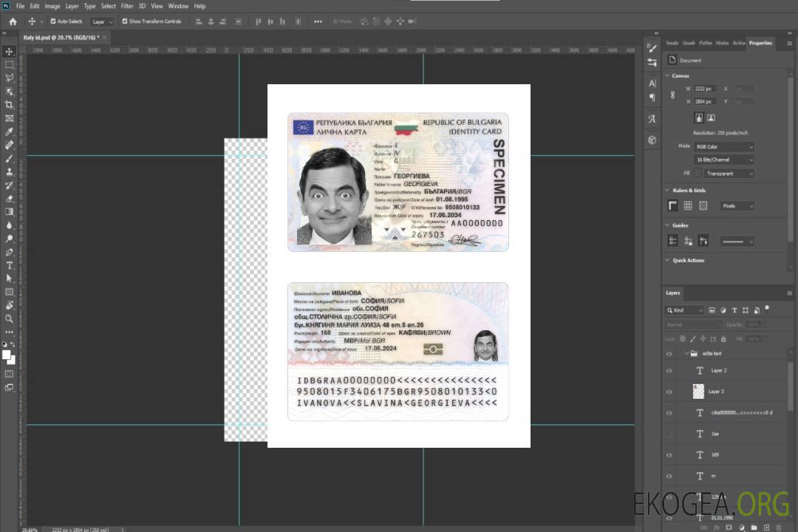Click the trash icon to delete layer
Screen dimensions: 798x532
coord(779,528)
